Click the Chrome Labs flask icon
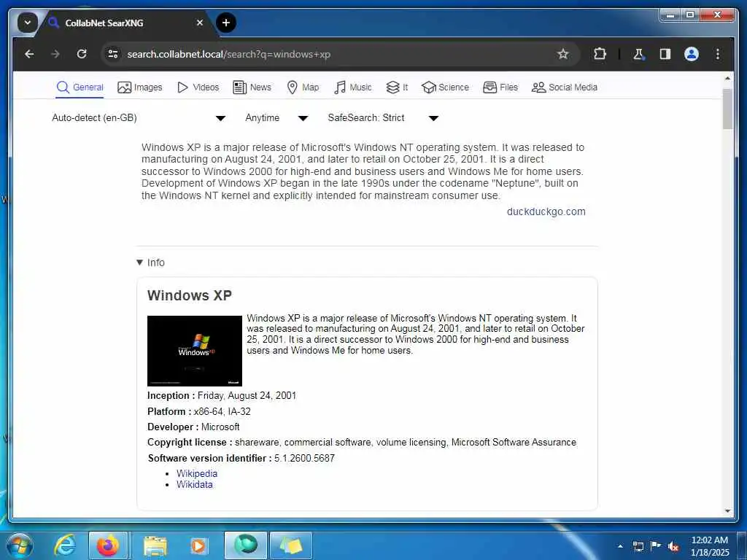Image resolution: width=747 pixels, height=560 pixels. (x=639, y=54)
